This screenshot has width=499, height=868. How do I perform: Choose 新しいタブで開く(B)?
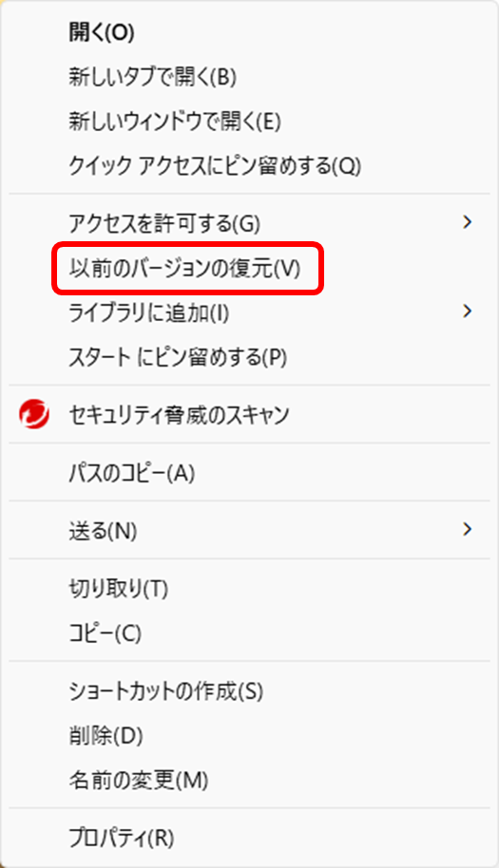(249, 77)
